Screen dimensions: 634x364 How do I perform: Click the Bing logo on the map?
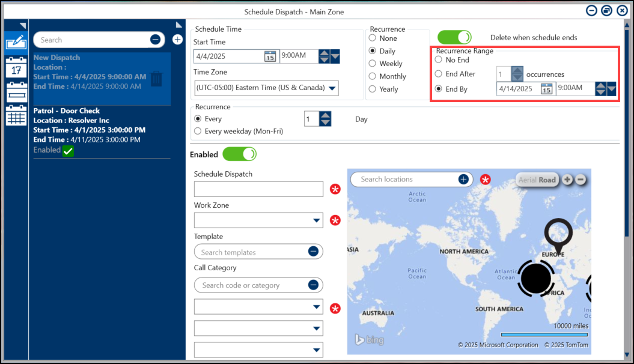(x=369, y=340)
